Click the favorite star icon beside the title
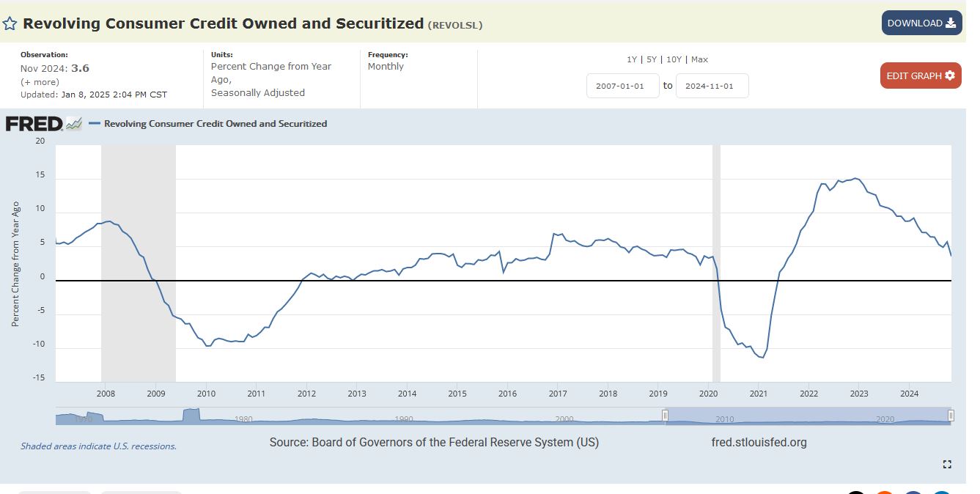Image resolution: width=980 pixels, height=494 pixels. [x=10, y=23]
